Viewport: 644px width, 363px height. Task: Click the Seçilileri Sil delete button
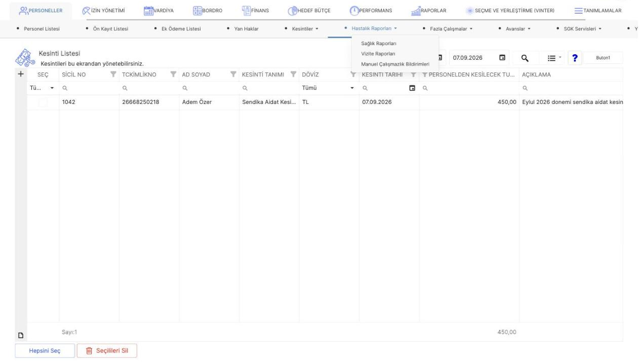click(x=107, y=351)
